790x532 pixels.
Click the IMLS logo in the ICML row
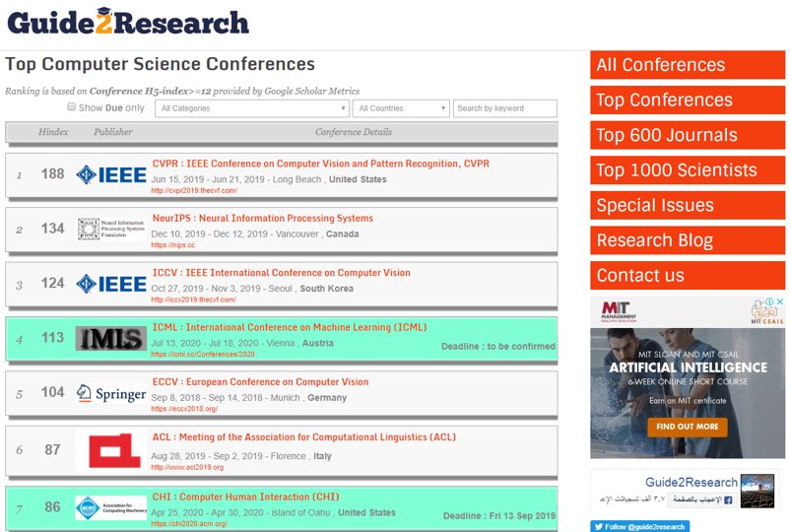pyautogui.click(x=111, y=338)
